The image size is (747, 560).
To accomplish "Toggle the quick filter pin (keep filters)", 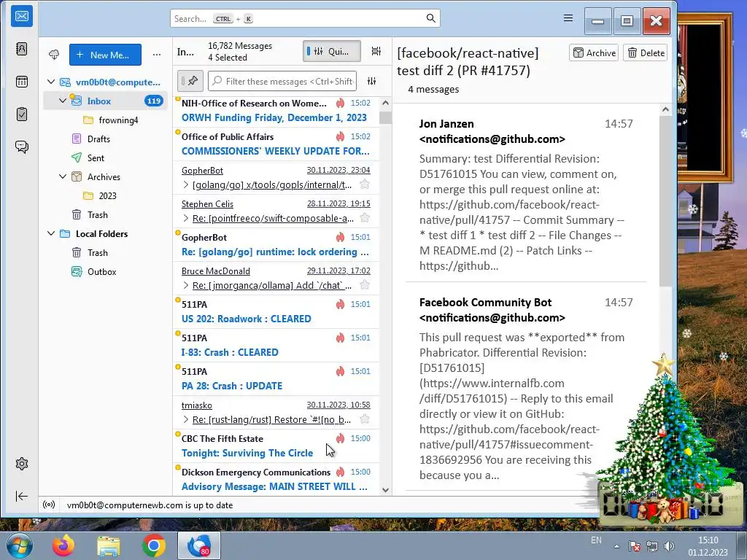I will point(190,81).
